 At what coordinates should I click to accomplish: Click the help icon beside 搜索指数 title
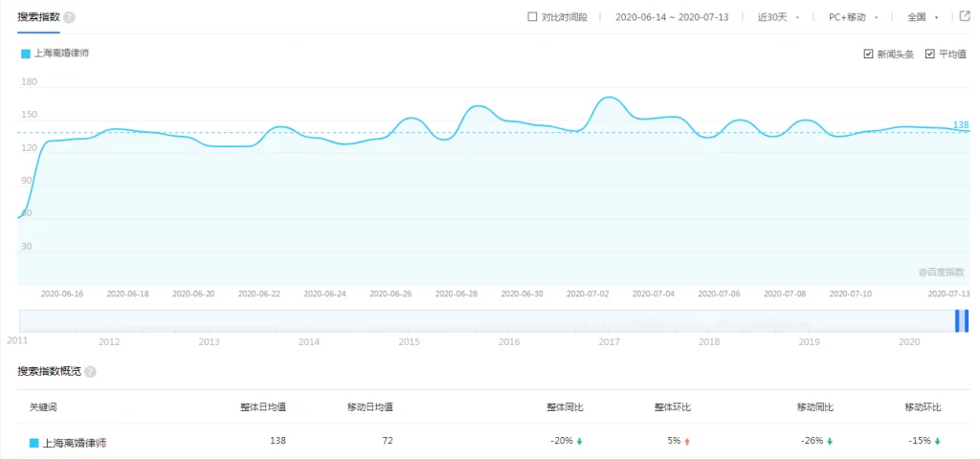pyautogui.click(x=69, y=17)
